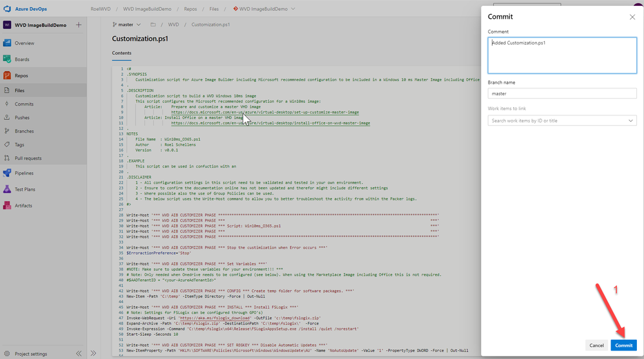This screenshot has height=359, width=644.
Task: Open Project settings gear
Action: click(7, 353)
